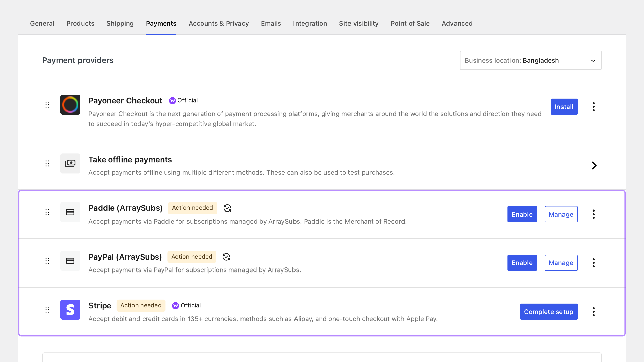The height and width of the screenshot is (362, 644).
Task: Open the Business location dropdown
Action: click(x=531, y=60)
